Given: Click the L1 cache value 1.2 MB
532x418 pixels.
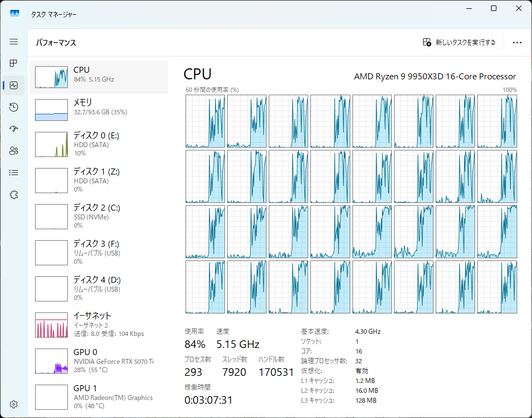Looking at the screenshot, I should coord(365,381).
